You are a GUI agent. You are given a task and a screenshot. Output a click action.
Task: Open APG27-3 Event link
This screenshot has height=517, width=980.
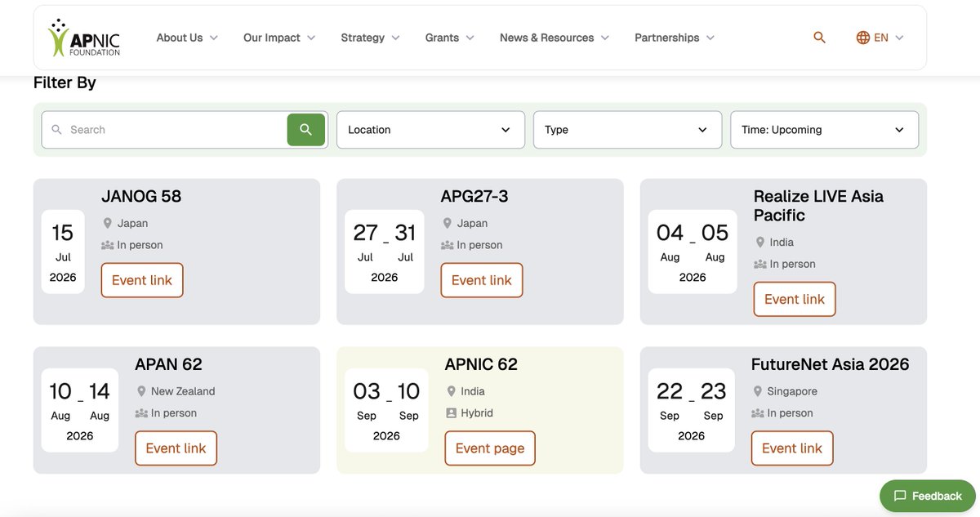482,280
